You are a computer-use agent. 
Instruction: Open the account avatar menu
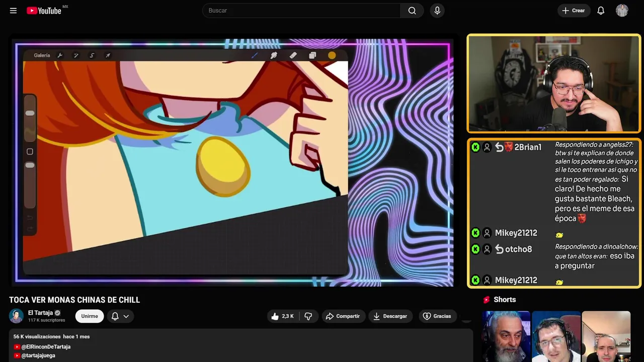pos(622,11)
